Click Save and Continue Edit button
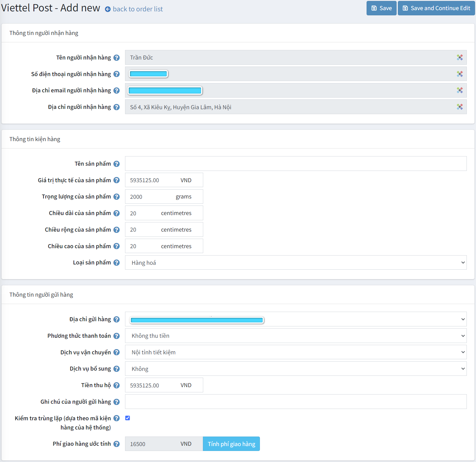Viewport: 476px width, 462px height. [x=436, y=8]
